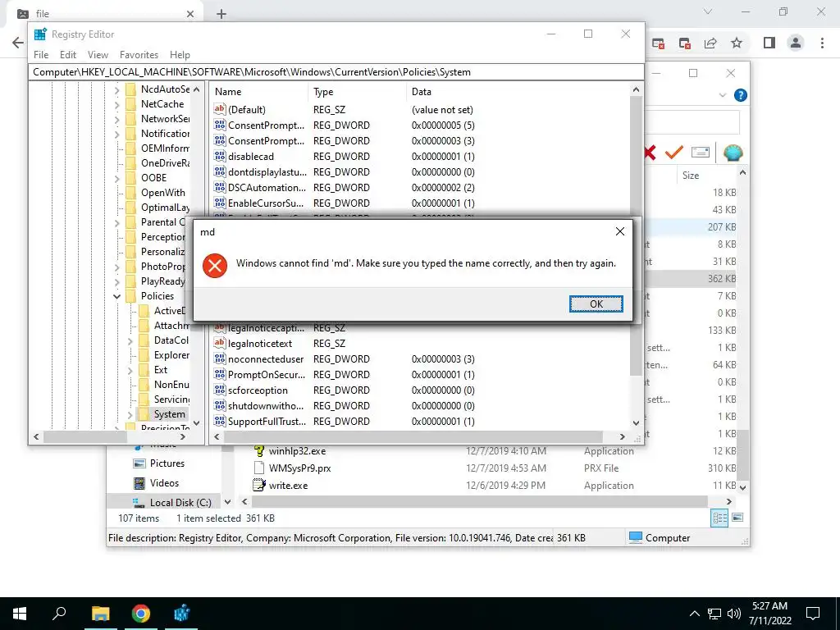This screenshot has height=630, width=840.
Task: Click the DSCAutomation DWORD value icon
Action: click(220, 187)
